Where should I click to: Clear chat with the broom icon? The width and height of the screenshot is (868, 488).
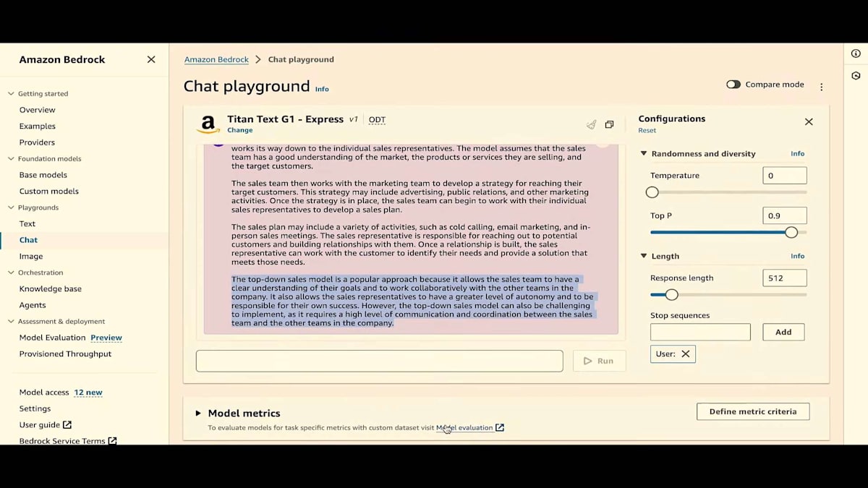(x=591, y=124)
